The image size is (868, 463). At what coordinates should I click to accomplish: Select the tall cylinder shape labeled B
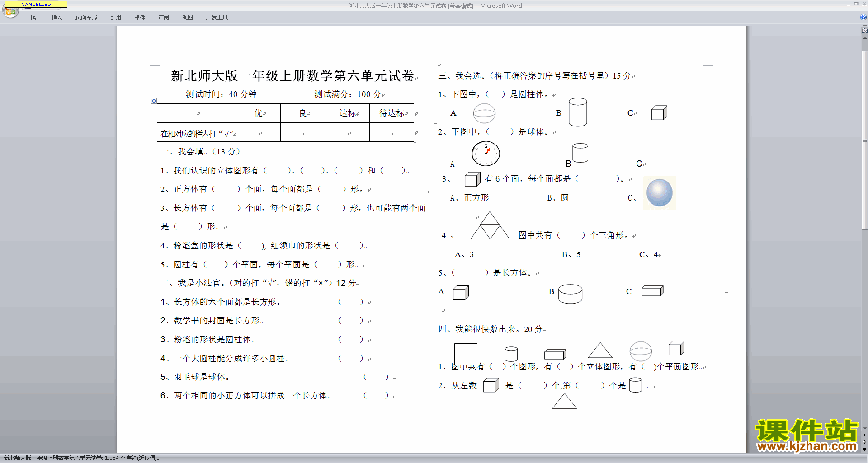pyautogui.click(x=578, y=112)
